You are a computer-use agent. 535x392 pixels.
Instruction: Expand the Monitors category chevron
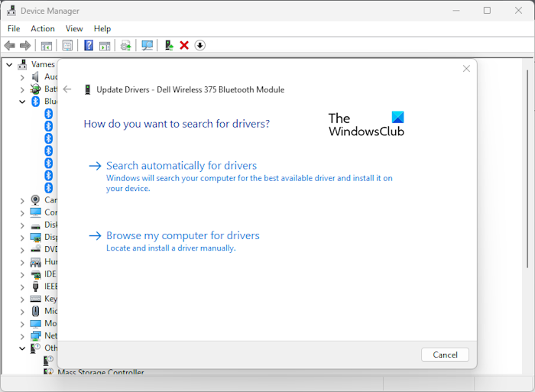(x=22, y=324)
